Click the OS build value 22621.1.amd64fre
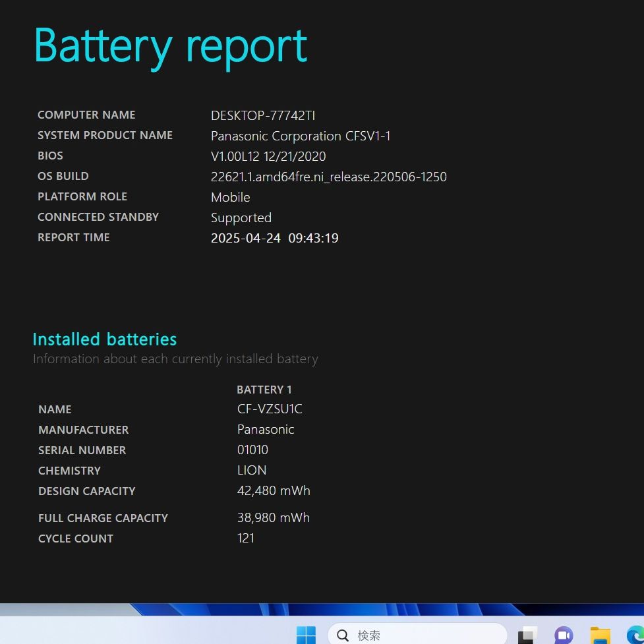 (328, 177)
